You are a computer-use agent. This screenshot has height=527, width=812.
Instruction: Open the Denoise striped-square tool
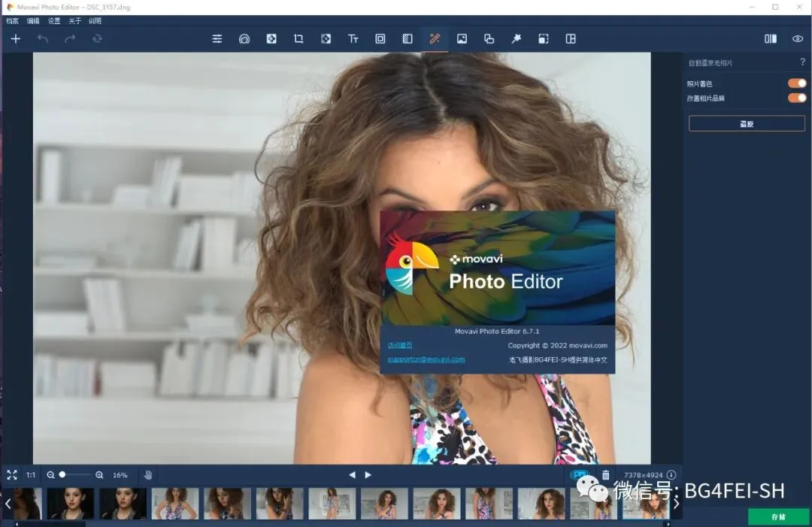point(408,39)
